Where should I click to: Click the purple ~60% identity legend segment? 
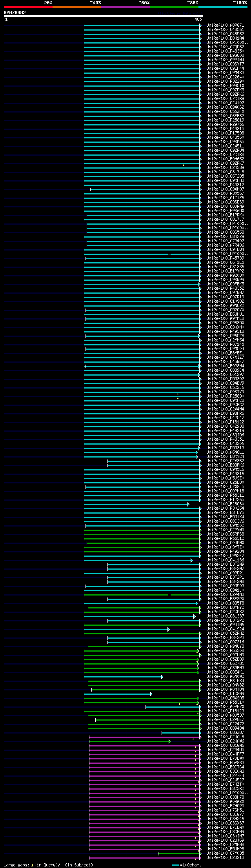tap(125, 7)
